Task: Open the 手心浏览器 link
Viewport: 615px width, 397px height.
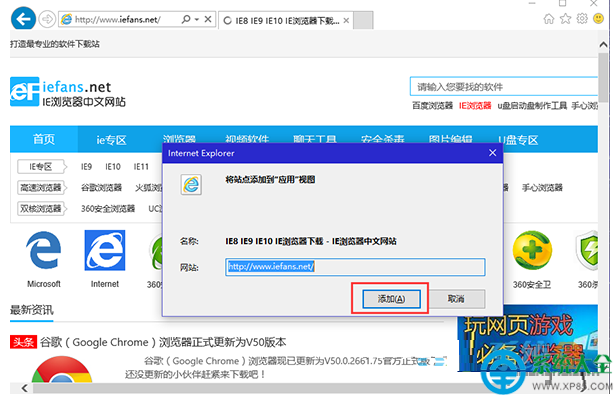Action: click(542, 188)
